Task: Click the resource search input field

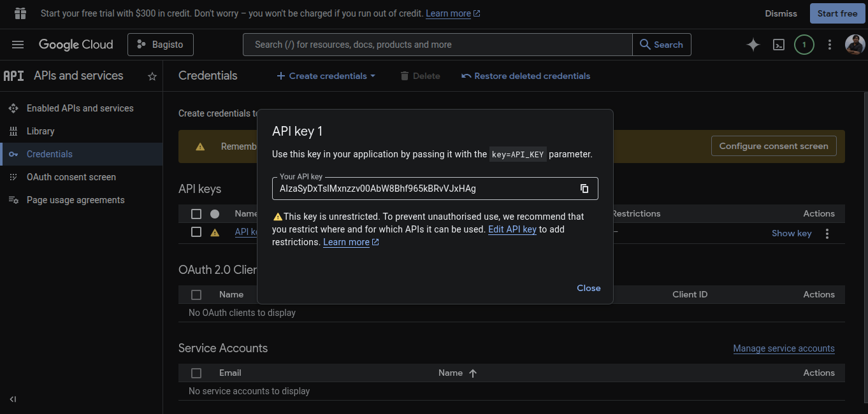Action: coord(437,45)
